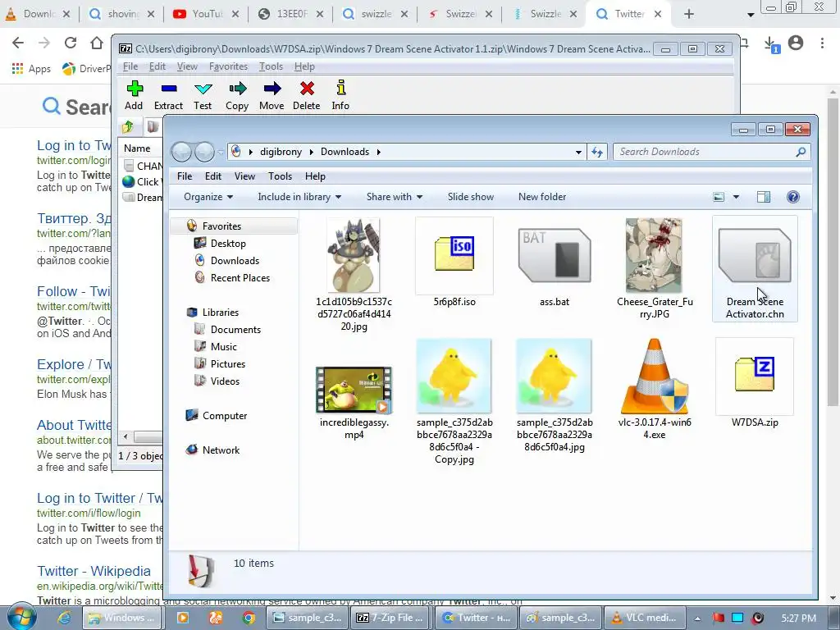Open the Apps bookmark shortcut
The width and height of the screenshot is (840, 630).
click(31, 69)
